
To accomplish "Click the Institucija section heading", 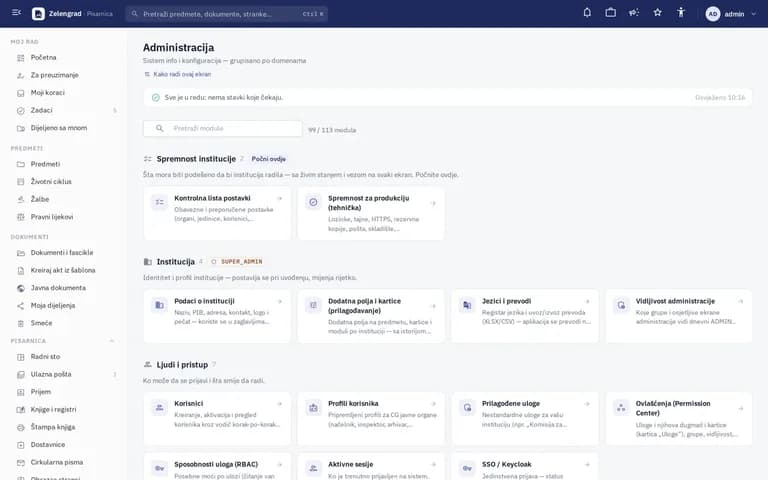I will click(175, 262).
